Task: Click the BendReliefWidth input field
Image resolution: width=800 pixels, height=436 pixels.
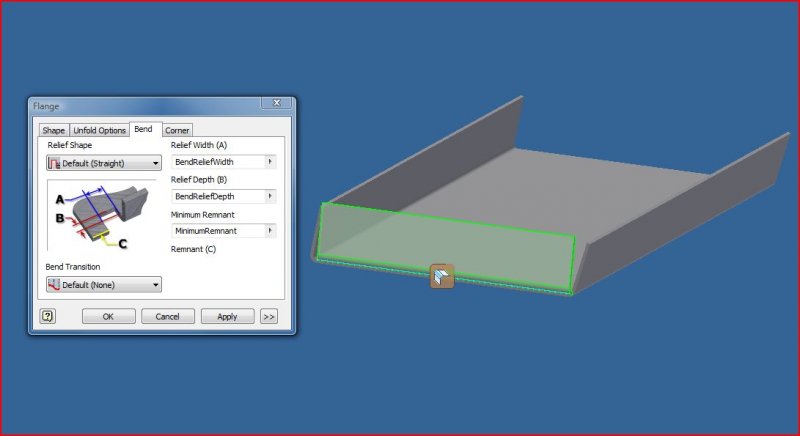Action: pyautogui.click(x=218, y=162)
